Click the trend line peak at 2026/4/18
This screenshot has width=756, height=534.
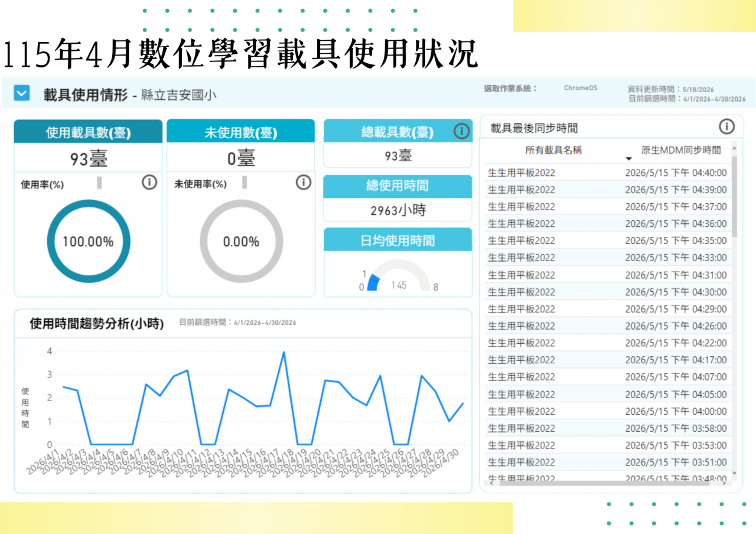(x=284, y=352)
